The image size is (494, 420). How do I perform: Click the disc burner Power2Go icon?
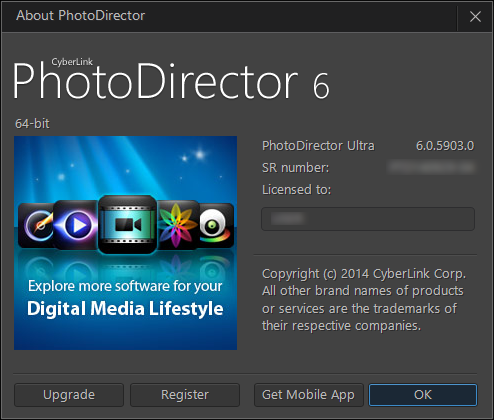pos(36,225)
